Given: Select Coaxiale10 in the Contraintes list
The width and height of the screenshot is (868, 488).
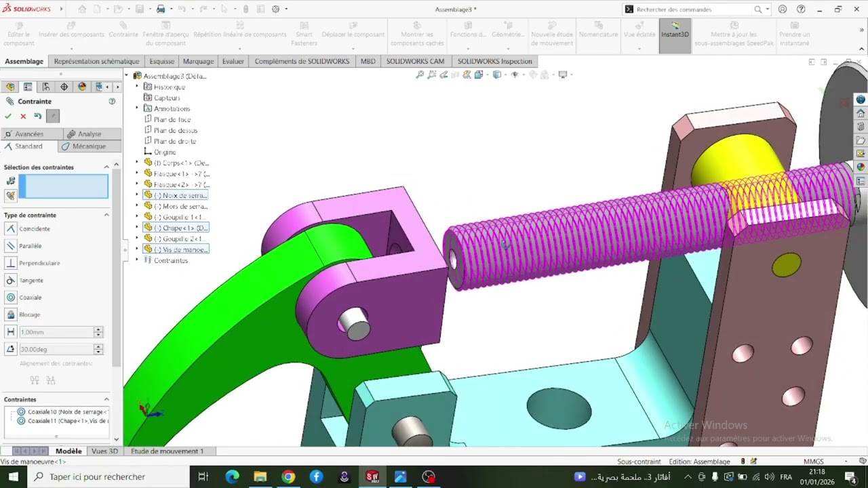Looking at the screenshot, I should click(x=63, y=412).
